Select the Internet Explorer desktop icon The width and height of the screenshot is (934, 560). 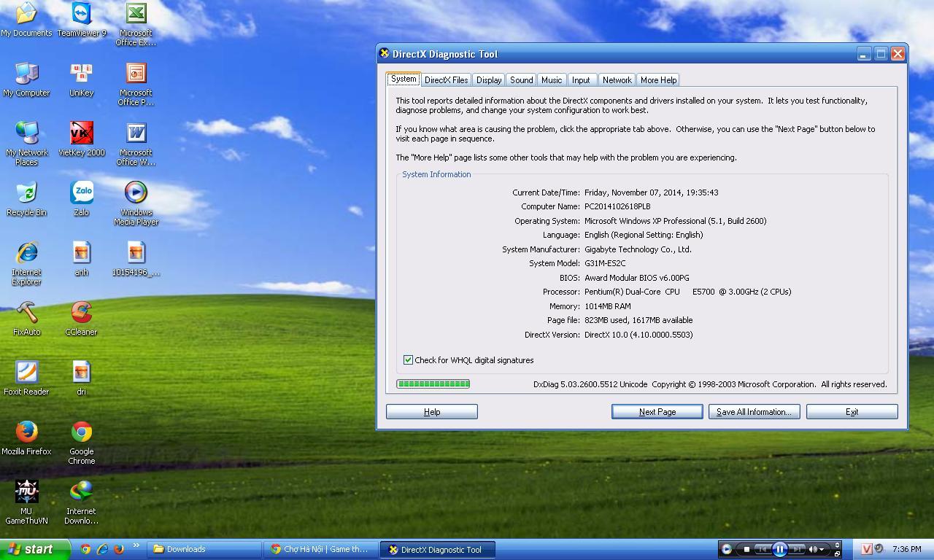tap(26, 262)
